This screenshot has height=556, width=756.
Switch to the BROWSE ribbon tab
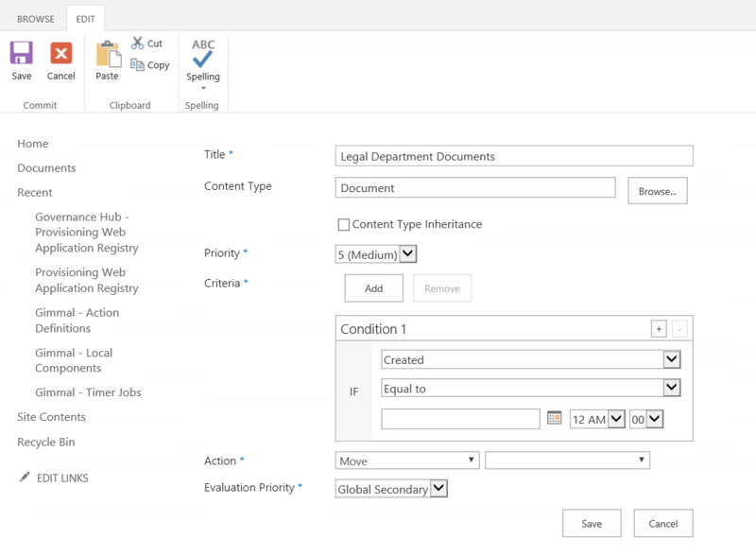(x=35, y=18)
